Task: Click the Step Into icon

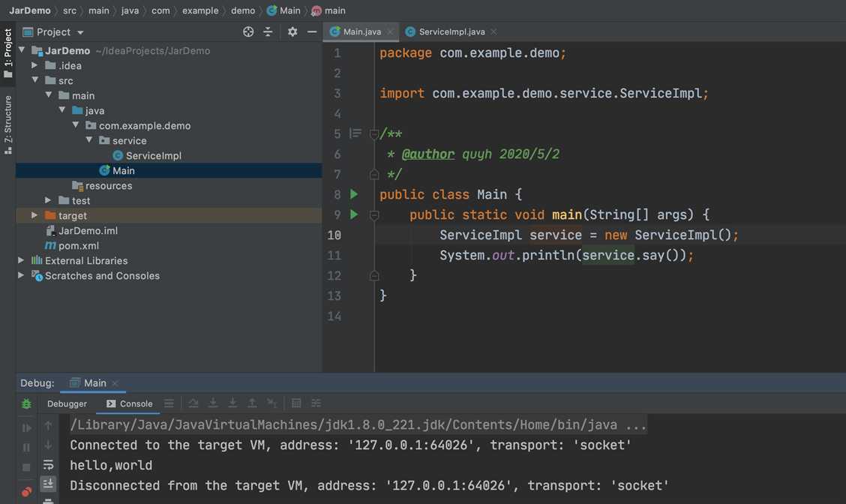Action: pyautogui.click(x=213, y=403)
